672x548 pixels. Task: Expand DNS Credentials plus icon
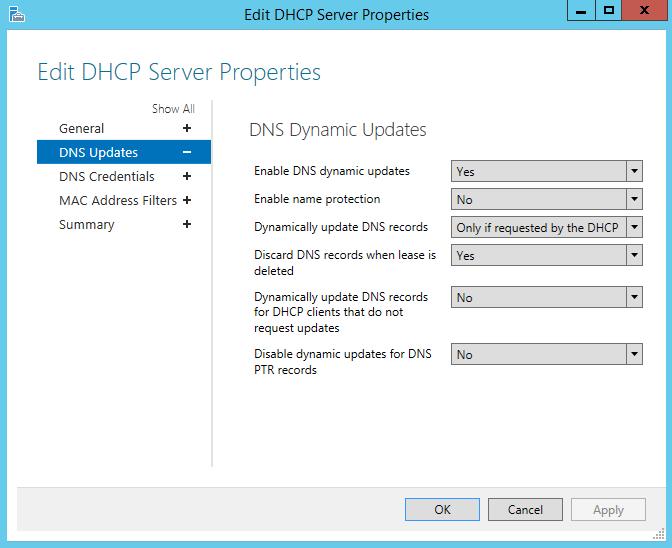click(x=187, y=176)
